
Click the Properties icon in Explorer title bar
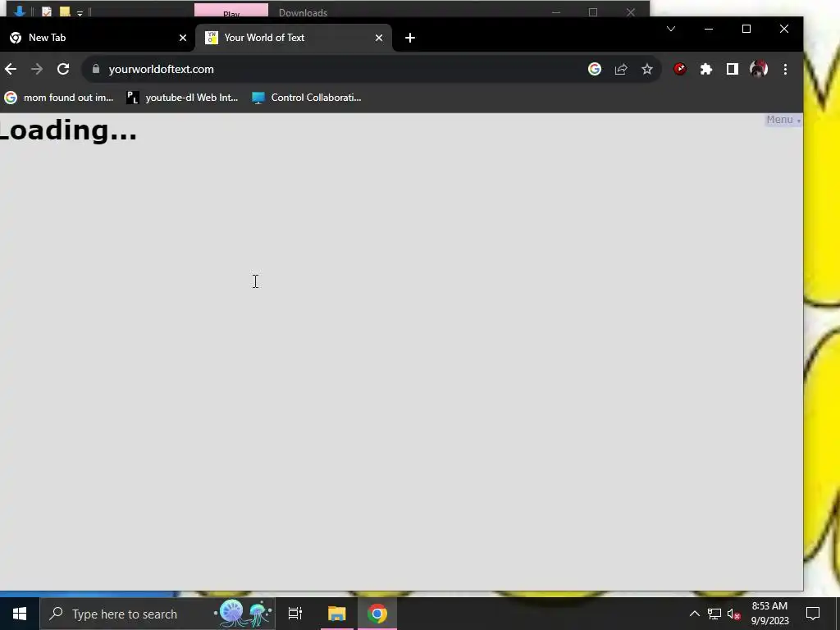click(x=47, y=11)
